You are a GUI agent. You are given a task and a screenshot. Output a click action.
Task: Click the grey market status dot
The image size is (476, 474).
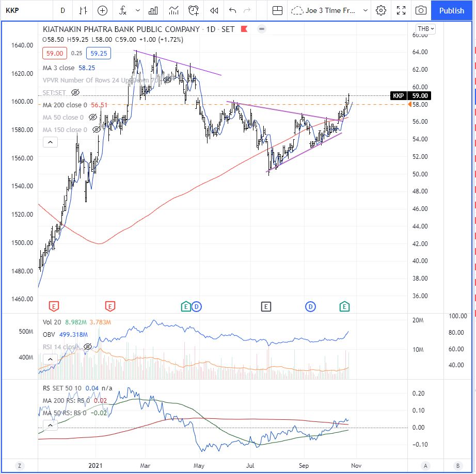tap(262, 29)
